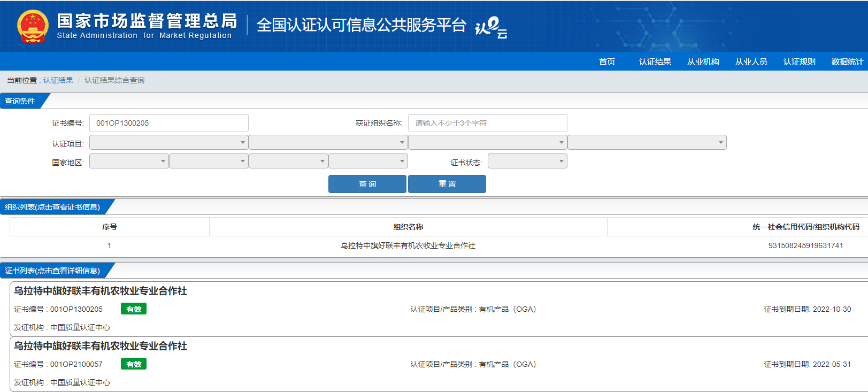Open the fourth 国家地区 dropdown

(x=368, y=161)
